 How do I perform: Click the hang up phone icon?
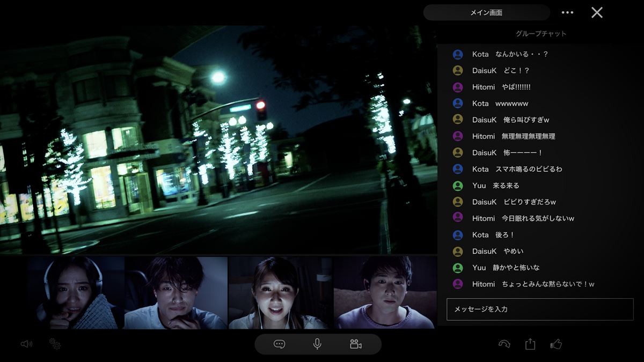[x=504, y=344]
